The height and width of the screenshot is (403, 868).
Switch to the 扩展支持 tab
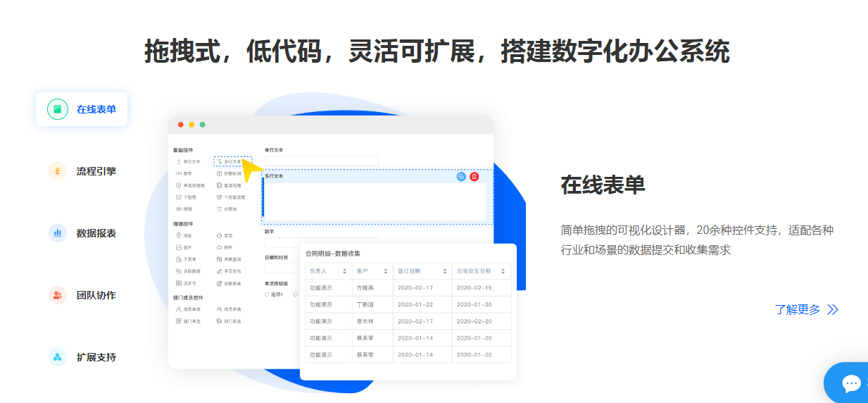[82, 357]
